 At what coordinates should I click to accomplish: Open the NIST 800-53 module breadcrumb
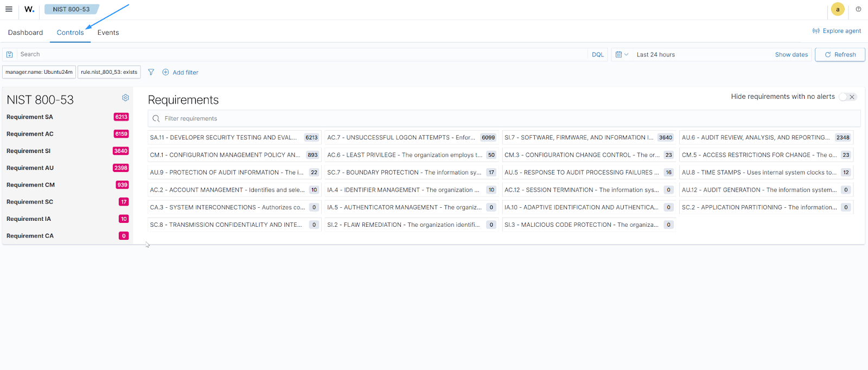coord(71,9)
